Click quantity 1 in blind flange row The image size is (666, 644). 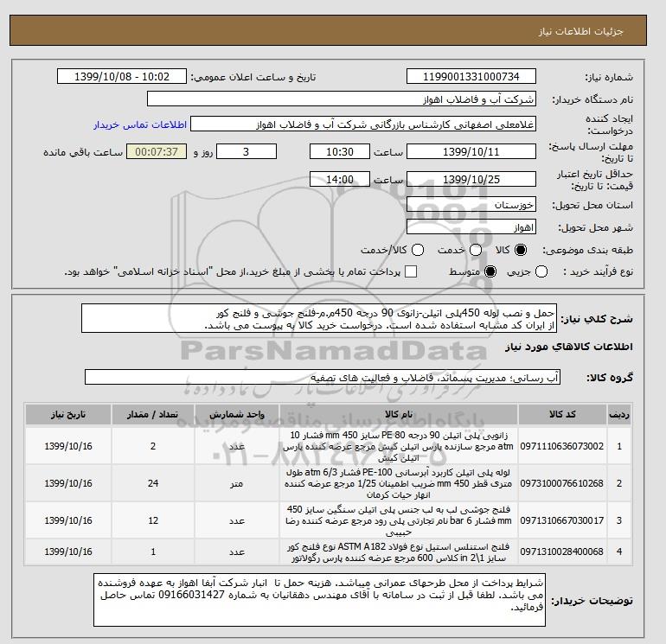(x=153, y=552)
